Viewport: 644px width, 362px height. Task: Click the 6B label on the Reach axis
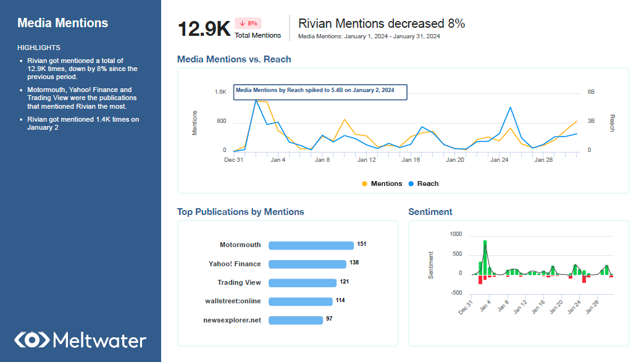[x=591, y=92]
